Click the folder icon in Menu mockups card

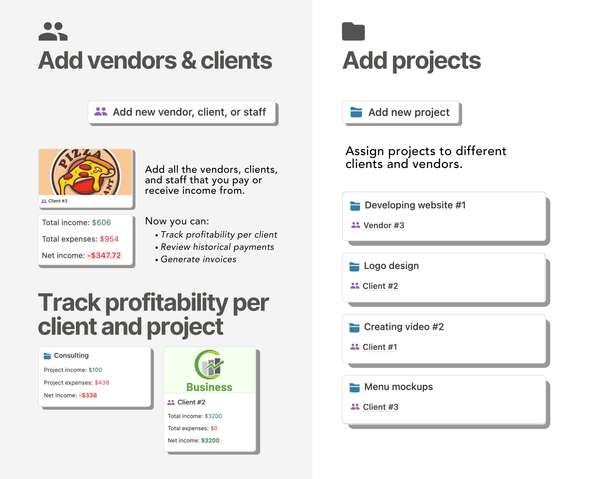(354, 387)
